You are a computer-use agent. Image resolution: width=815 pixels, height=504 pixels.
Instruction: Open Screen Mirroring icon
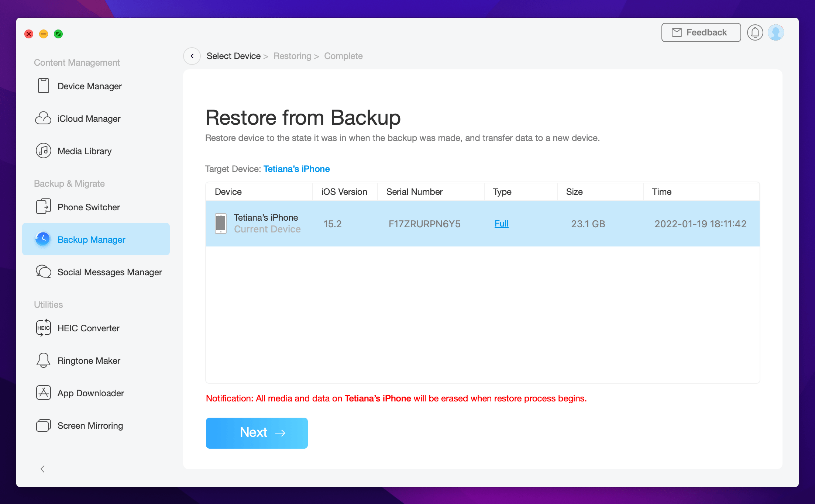coord(44,425)
